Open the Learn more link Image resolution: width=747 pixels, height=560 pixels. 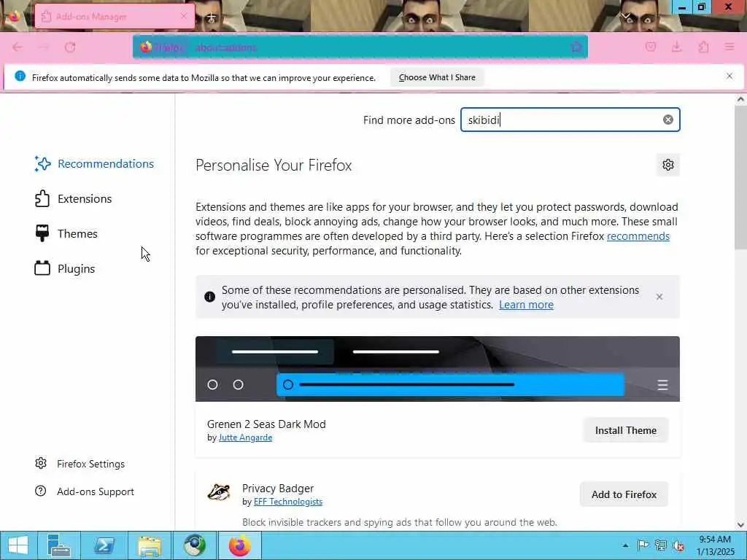click(x=526, y=305)
